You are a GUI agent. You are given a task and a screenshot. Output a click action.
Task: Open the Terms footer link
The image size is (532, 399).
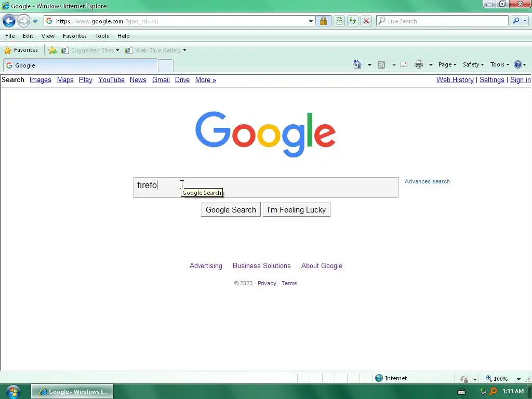tap(289, 283)
